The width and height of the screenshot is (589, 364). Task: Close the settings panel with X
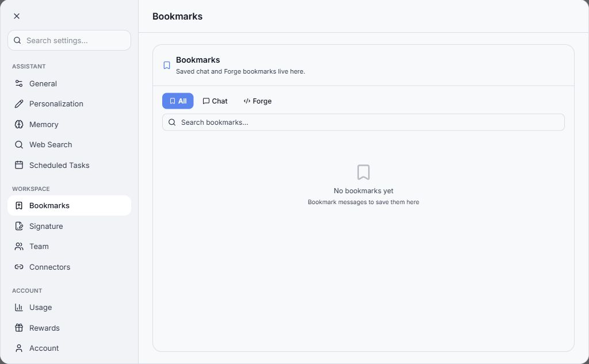pyautogui.click(x=17, y=16)
